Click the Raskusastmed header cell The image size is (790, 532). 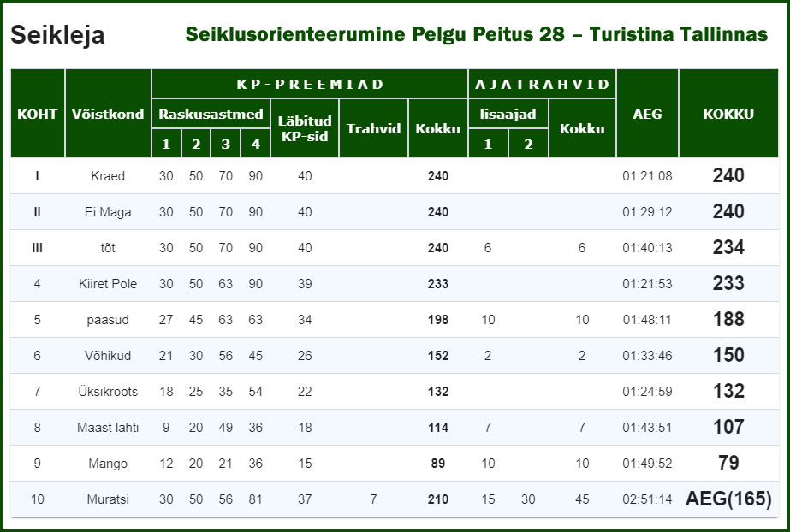[211, 114]
